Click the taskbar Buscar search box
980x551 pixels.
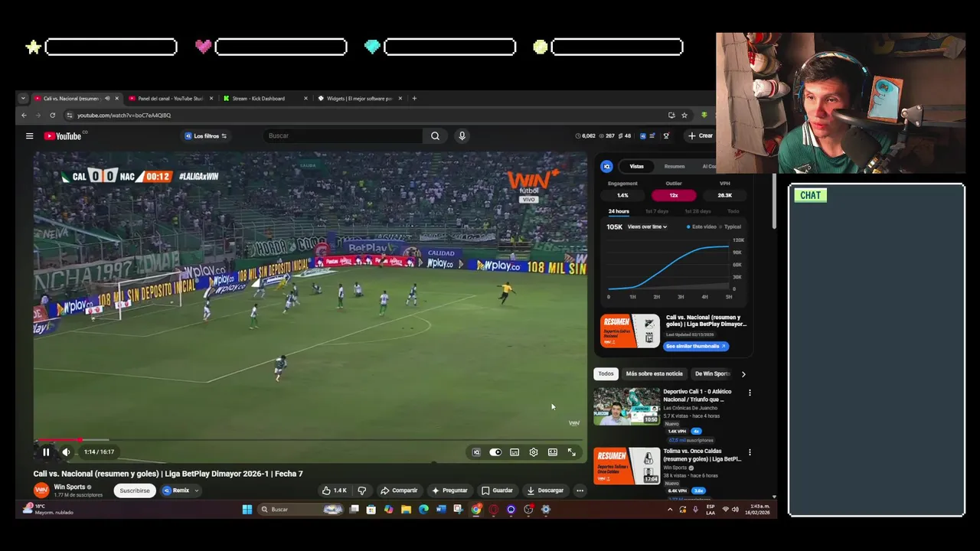click(x=301, y=510)
